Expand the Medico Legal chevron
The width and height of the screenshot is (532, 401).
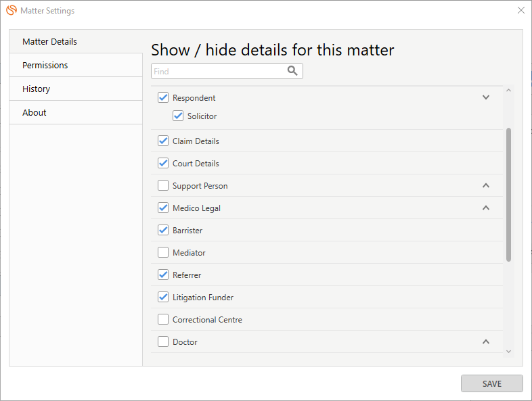tap(485, 208)
